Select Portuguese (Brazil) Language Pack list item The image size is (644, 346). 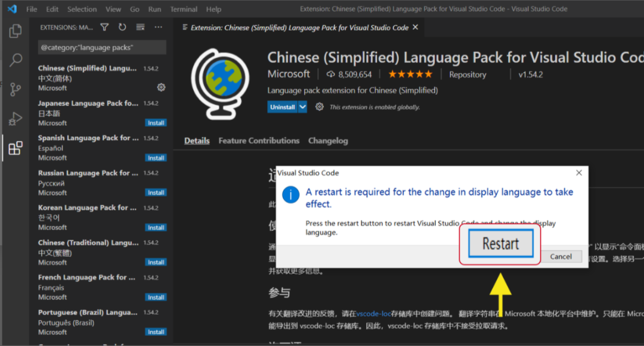click(102, 322)
